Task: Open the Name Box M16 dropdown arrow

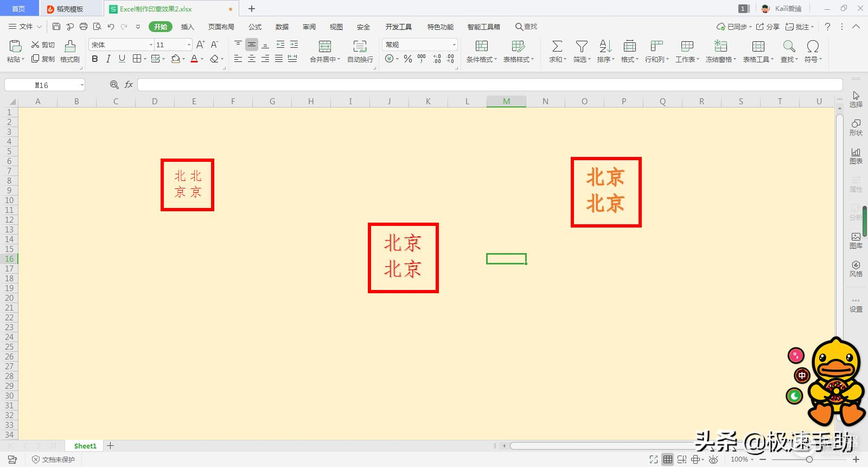Action: [x=82, y=85]
